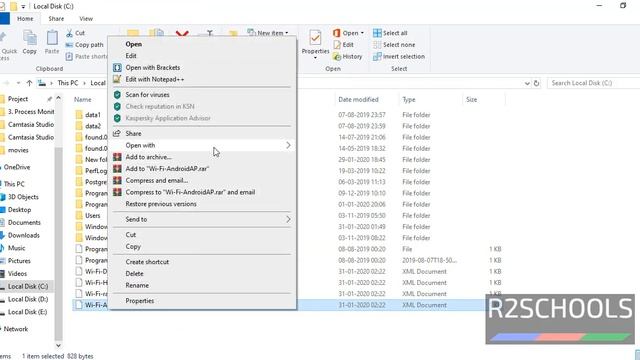
Task: Click the ribbon Edit button
Action: click(x=343, y=45)
